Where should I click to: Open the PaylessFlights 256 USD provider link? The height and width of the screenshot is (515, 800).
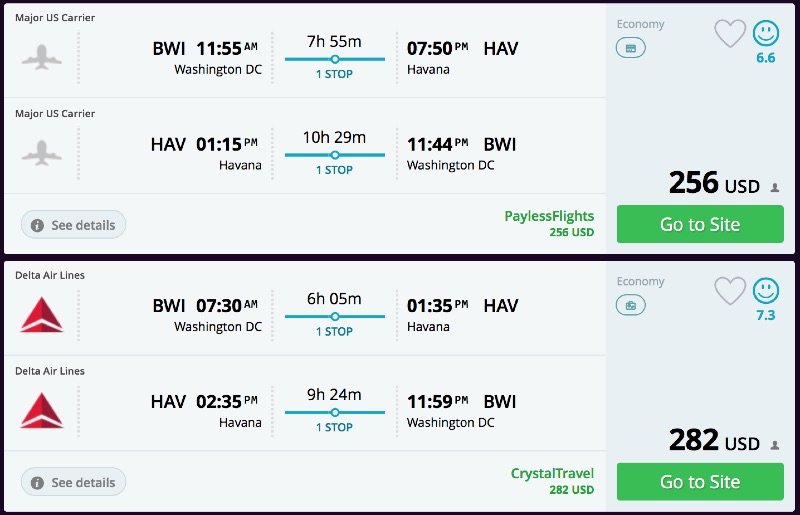(x=549, y=216)
